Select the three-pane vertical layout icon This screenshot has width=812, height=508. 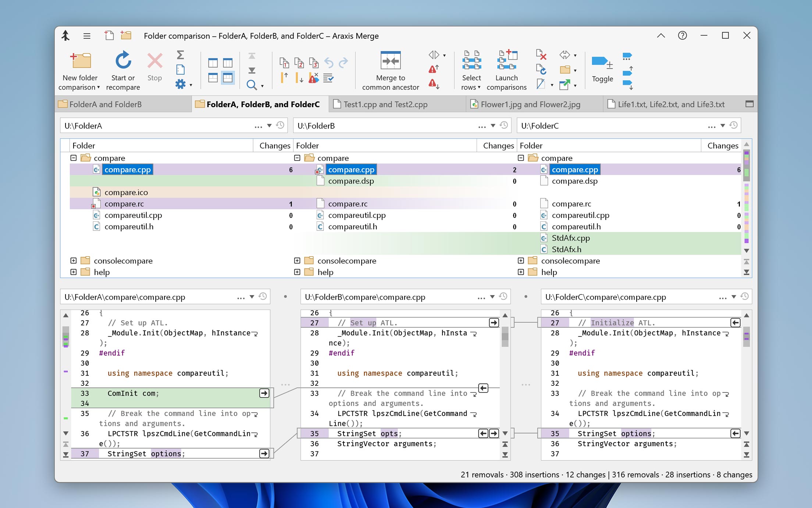point(228,63)
